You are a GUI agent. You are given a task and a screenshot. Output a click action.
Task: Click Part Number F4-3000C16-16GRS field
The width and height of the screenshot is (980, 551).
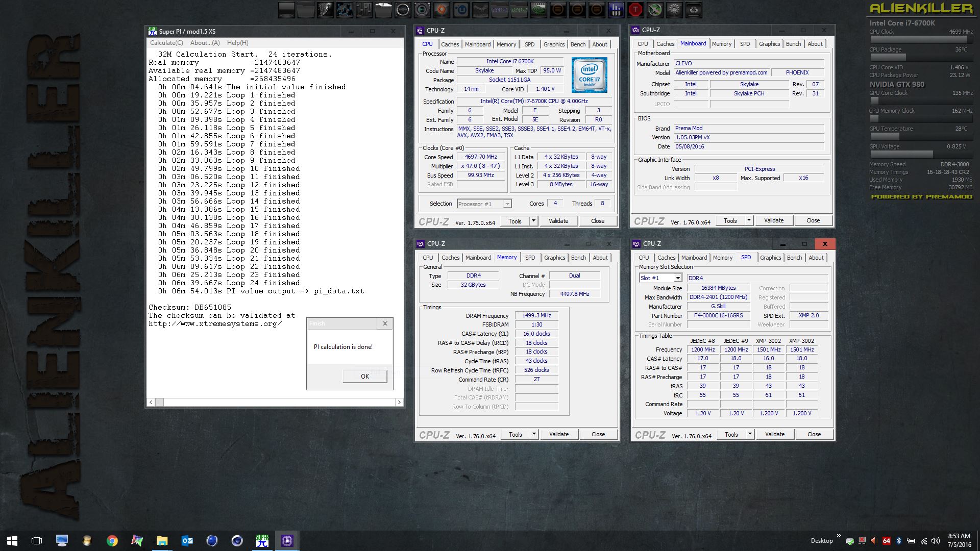718,315
